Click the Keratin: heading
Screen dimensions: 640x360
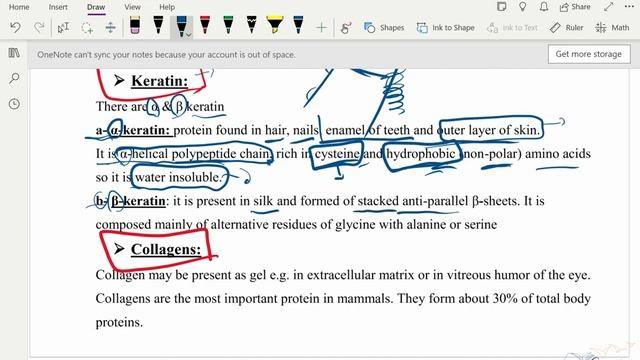160,81
